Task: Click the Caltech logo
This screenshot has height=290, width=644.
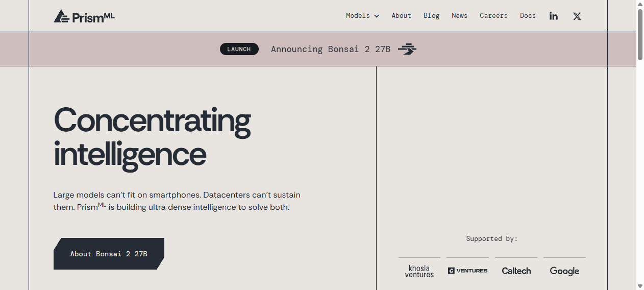Action: (516, 271)
